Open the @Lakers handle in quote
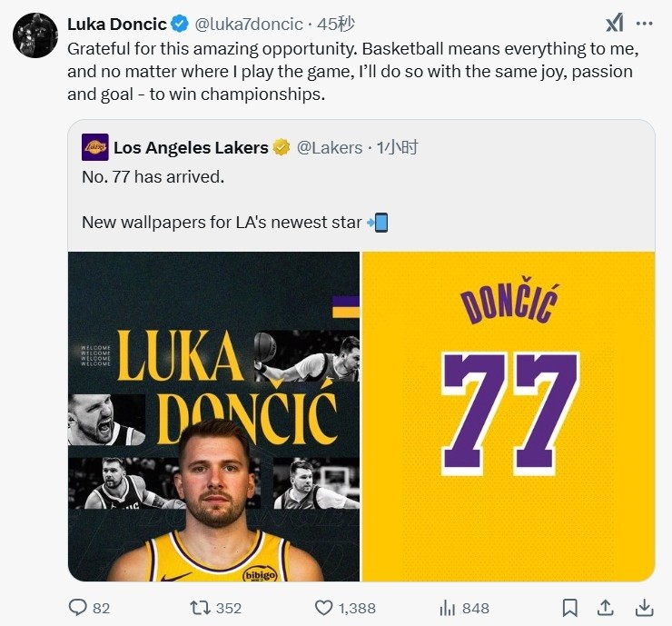This screenshot has width=672, height=626. (330, 147)
